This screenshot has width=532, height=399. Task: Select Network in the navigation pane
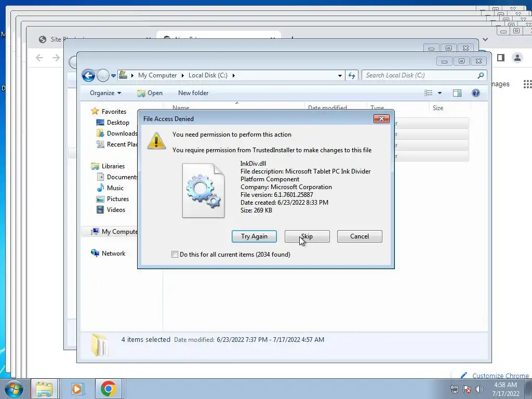[108, 253]
